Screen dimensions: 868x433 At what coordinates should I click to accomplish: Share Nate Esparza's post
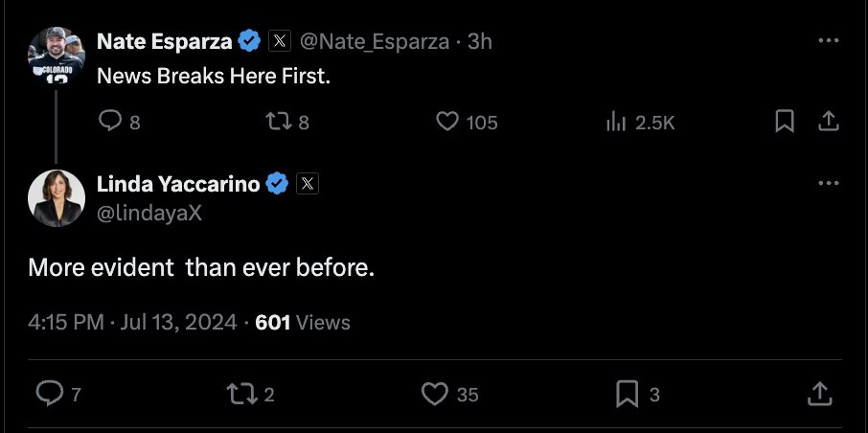[829, 122]
